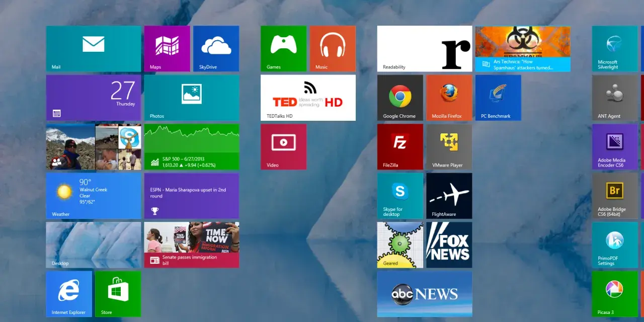Open the calendar tile showing 27 Thursday
Image resolution: width=644 pixels, height=322 pixels.
point(94,98)
